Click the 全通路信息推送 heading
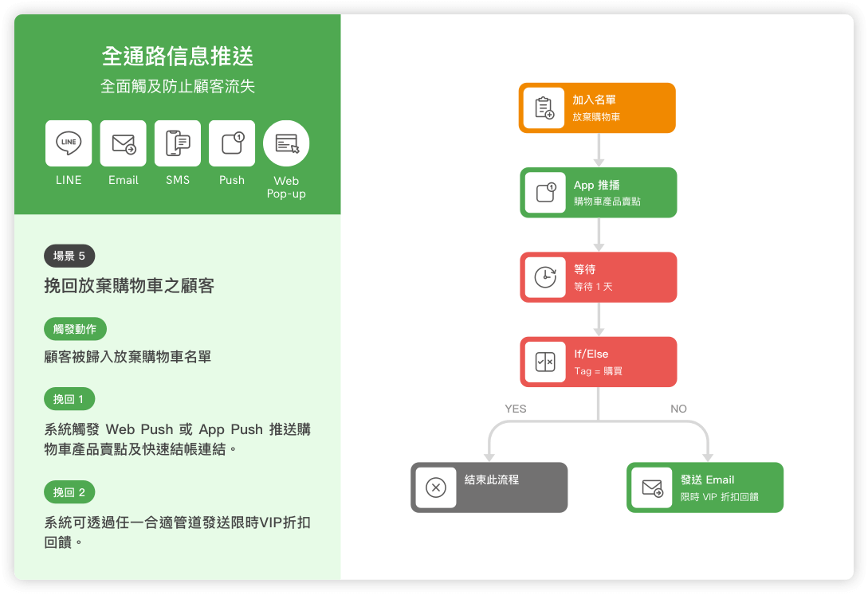This screenshot has width=868, height=595. [178, 57]
